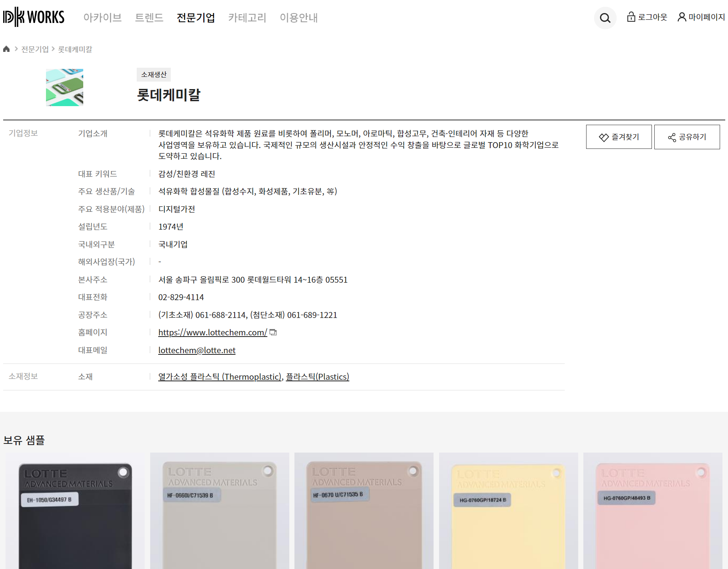The image size is (728, 569).
Task: Open 마이페이지 user icon
Action: tap(682, 17)
